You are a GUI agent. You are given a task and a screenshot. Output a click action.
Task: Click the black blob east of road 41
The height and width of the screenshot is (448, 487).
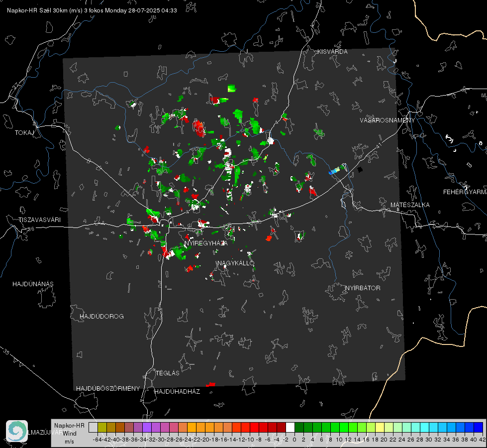pos(360,169)
